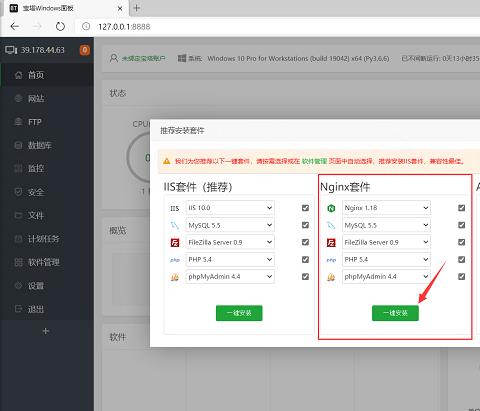Screen dimensions: 480x411
Task: Click the Nginx logo icon in suite
Action: pyautogui.click(x=331, y=208)
